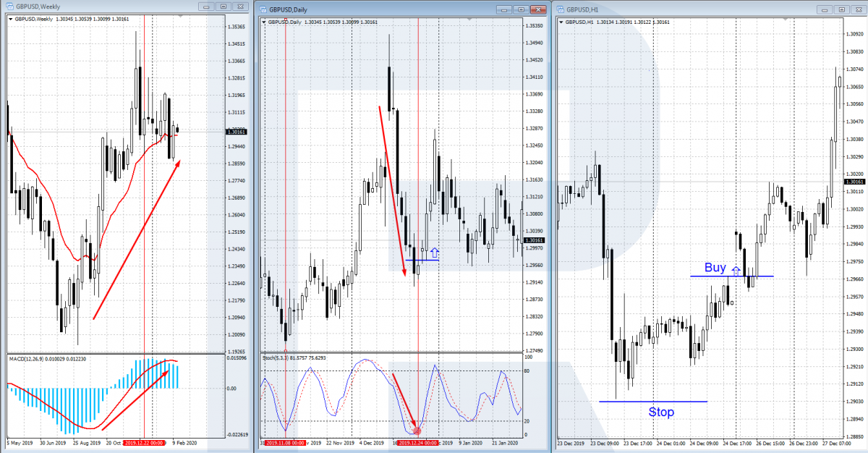Click the red 2019.12.22 date marker on Weekly
Image resolution: width=868 pixels, height=453 pixels.
(145, 441)
